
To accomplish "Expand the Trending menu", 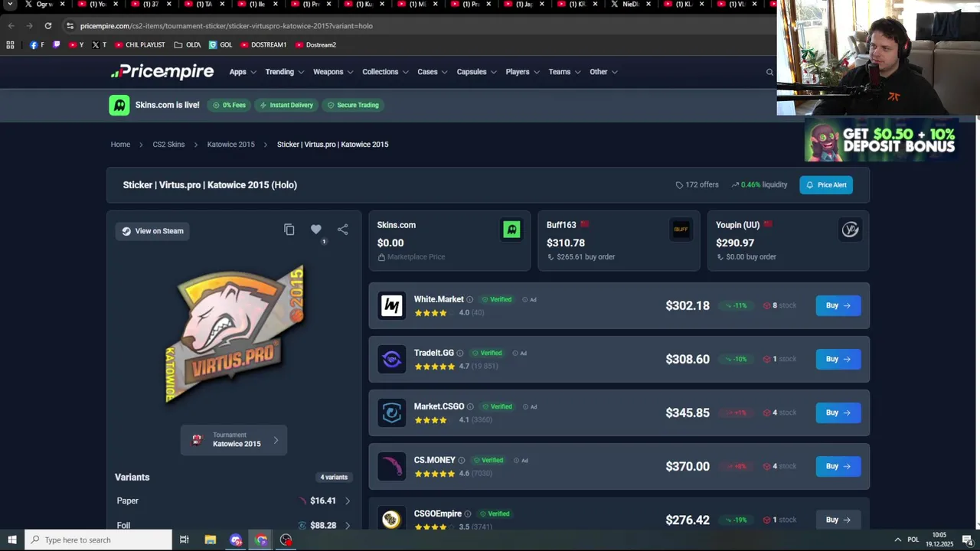I will (x=284, y=72).
